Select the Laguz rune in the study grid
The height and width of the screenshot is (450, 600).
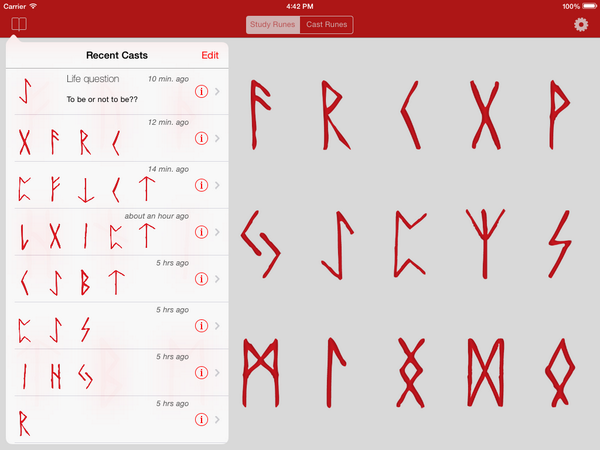(336, 372)
